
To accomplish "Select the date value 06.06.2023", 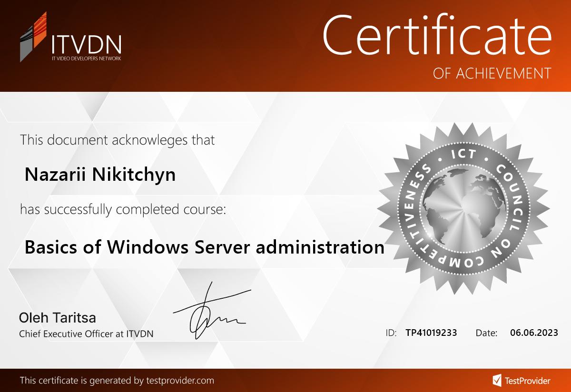I will coord(534,333).
